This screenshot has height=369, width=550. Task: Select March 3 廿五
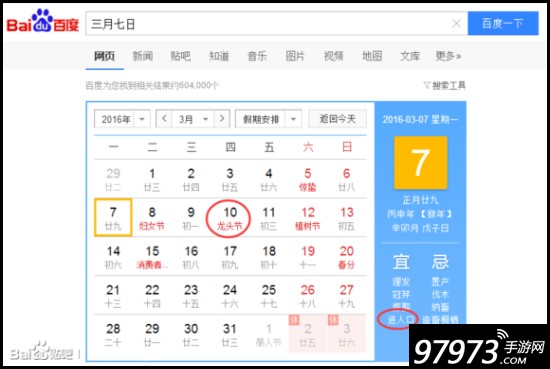(x=230, y=179)
